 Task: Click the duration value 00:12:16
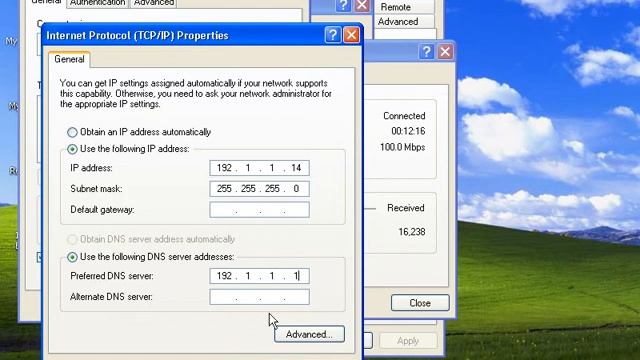click(x=408, y=131)
